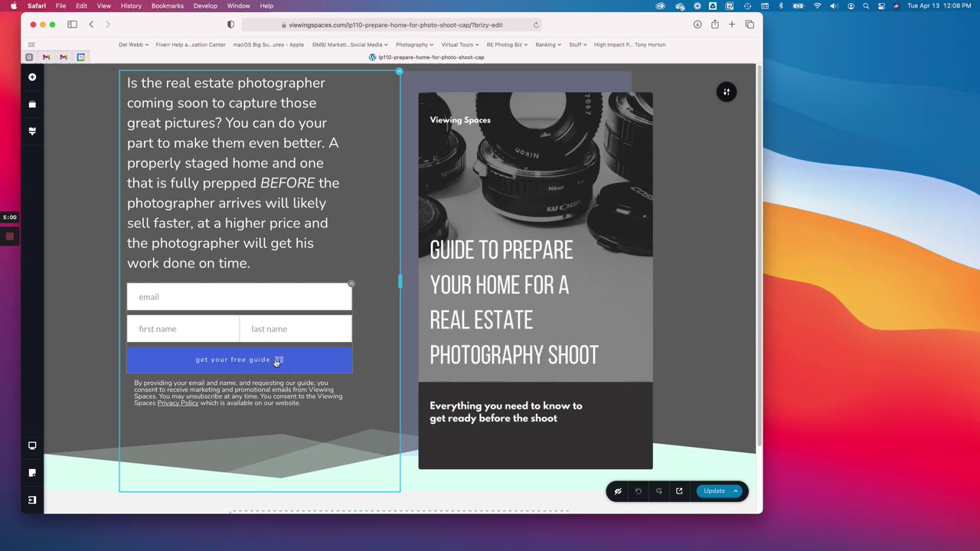Select the first pinned tab
Viewport: 980px width, 551px height.
point(29,57)
